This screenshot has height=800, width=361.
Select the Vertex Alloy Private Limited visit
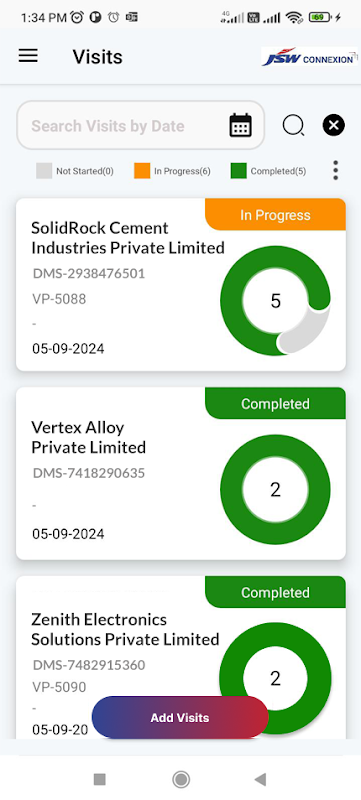click(x=181, y=473)
